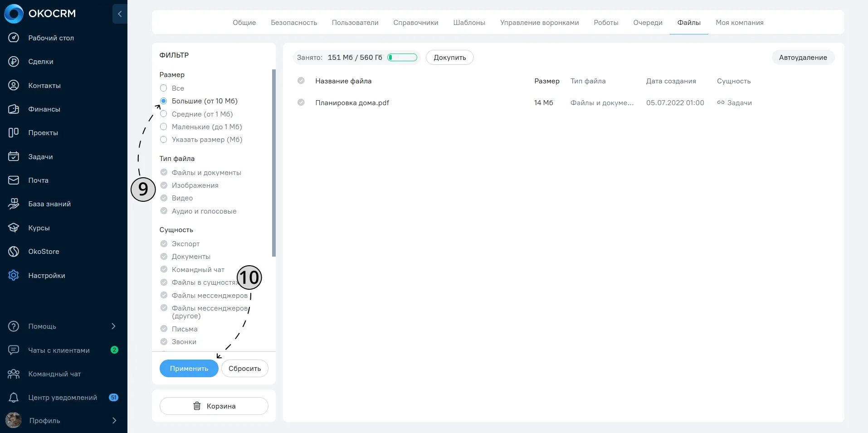Choose Маленькие (до 1 Мб) size filter
This screenshot has width=868, height=433.
pos(163,126)
